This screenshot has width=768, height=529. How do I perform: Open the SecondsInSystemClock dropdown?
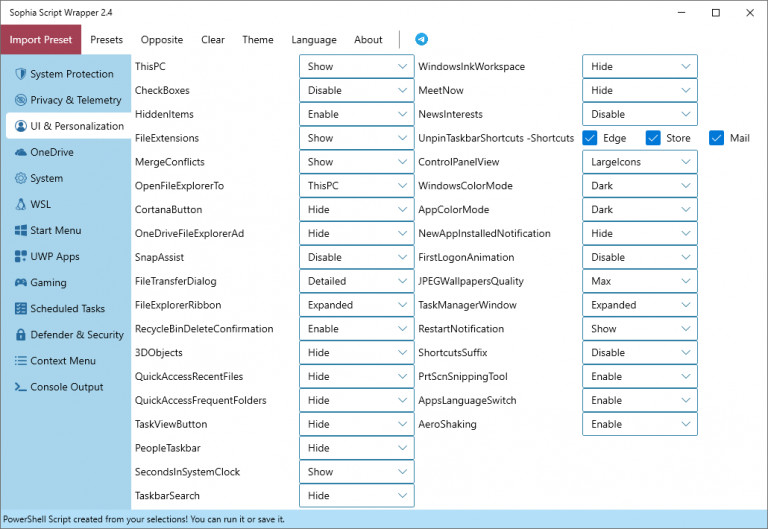point(357,472)
